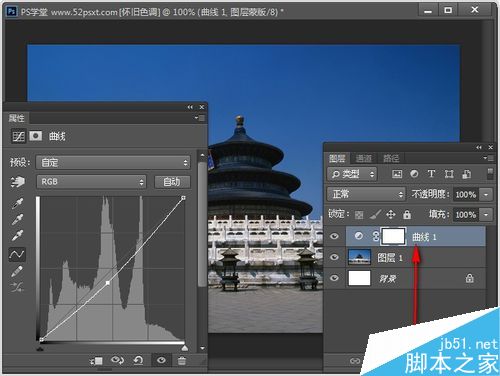The width and height of the screenshot is (500, 376).
Task: Select the 曲线 1 layer mask thumbnail
Action: (x=394, y=236)
